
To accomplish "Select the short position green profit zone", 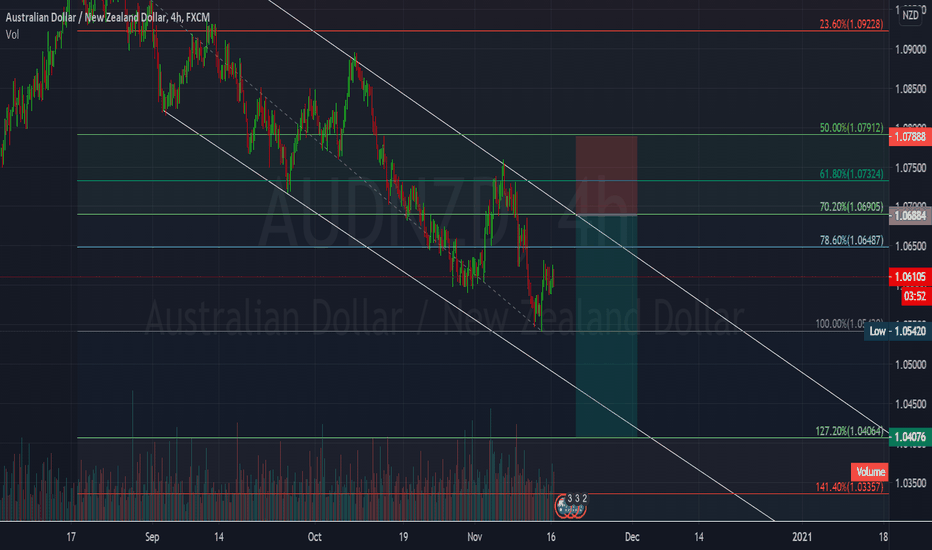I will (x=606, y=326).
